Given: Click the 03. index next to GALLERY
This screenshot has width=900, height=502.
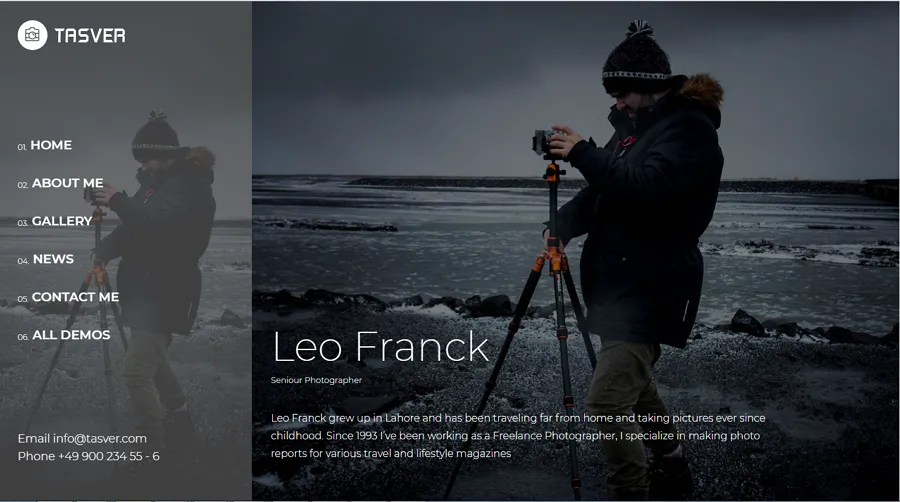Looking at the screenshot, I should 22,223.
